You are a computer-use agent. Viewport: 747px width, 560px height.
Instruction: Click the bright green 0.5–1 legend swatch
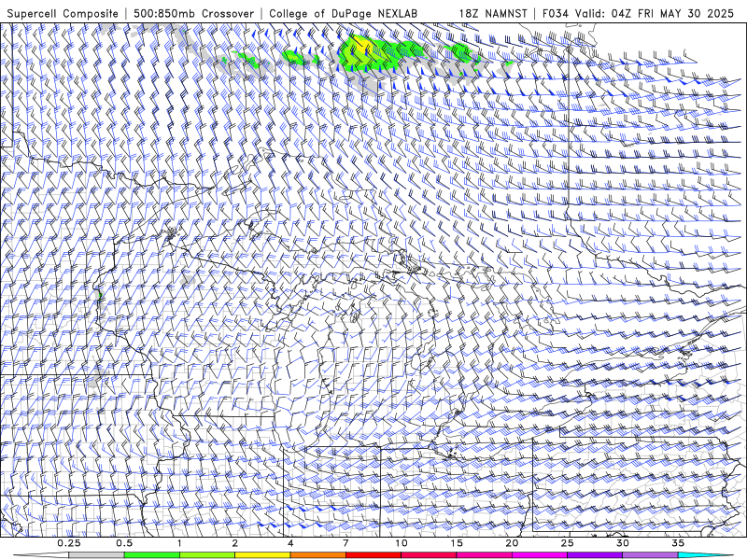151,555
